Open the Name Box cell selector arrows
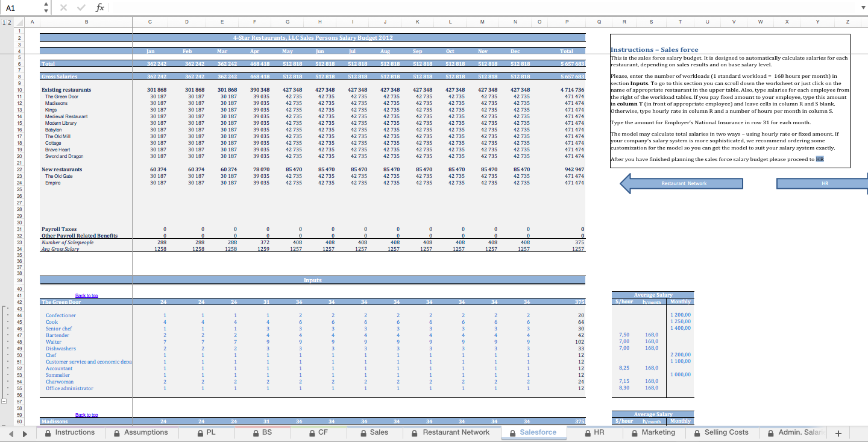 click(46, 8)
